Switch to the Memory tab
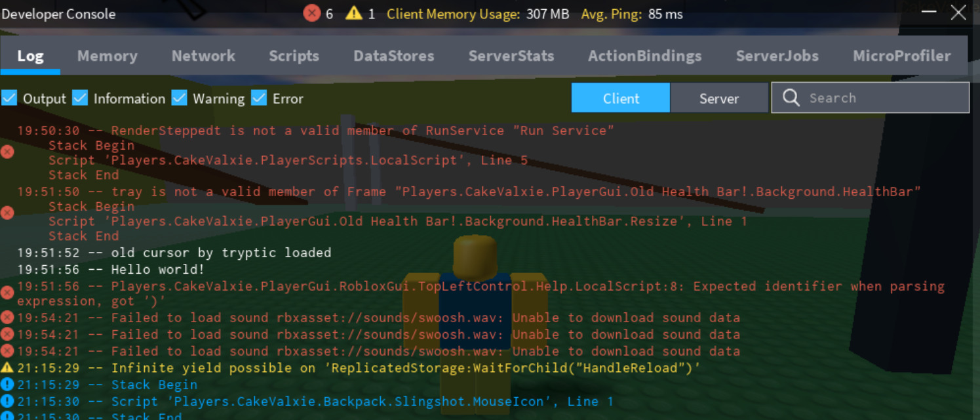Image resolution: width=980 pixels, height=420 pixels. [107, 56]
